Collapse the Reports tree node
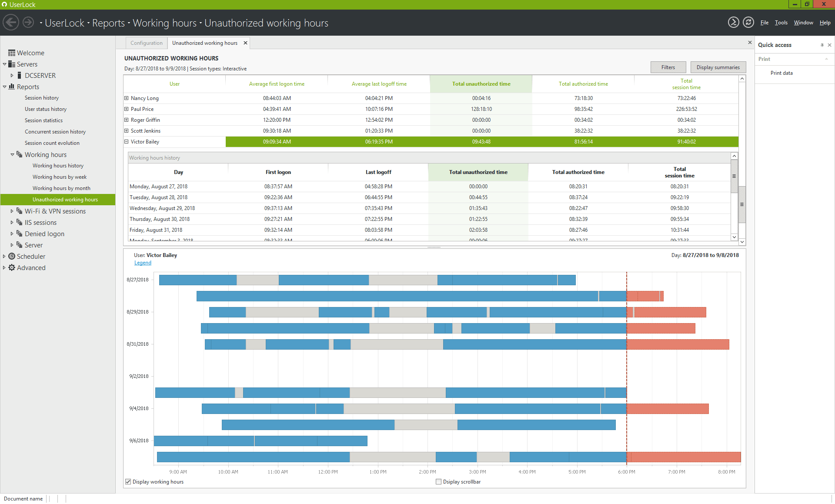 pos(4,87)
